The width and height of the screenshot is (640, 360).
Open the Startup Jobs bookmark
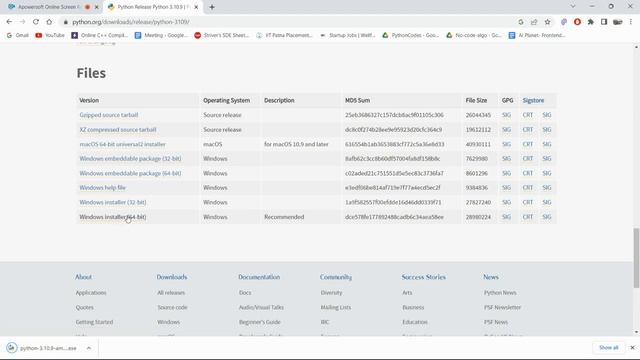coord(347,36)
